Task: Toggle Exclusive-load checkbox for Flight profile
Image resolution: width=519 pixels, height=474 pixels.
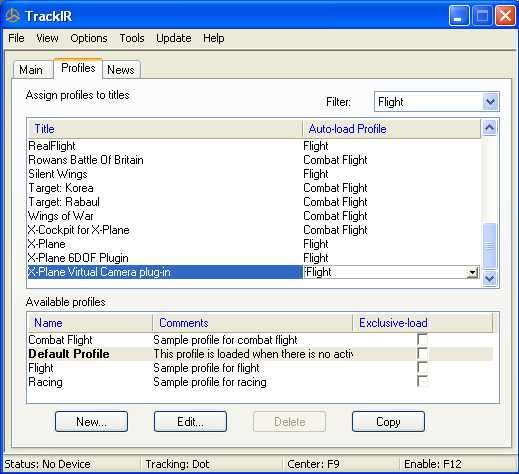Action: (x=422, y=368)
